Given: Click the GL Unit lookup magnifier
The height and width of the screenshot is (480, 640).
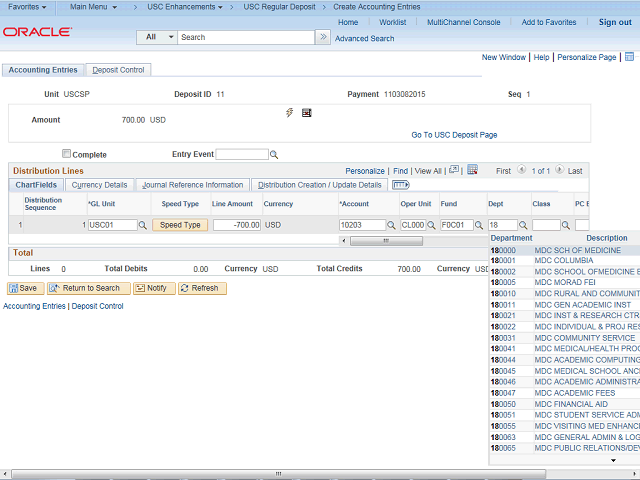Looking at the screenshot, I should click(143, 225).
